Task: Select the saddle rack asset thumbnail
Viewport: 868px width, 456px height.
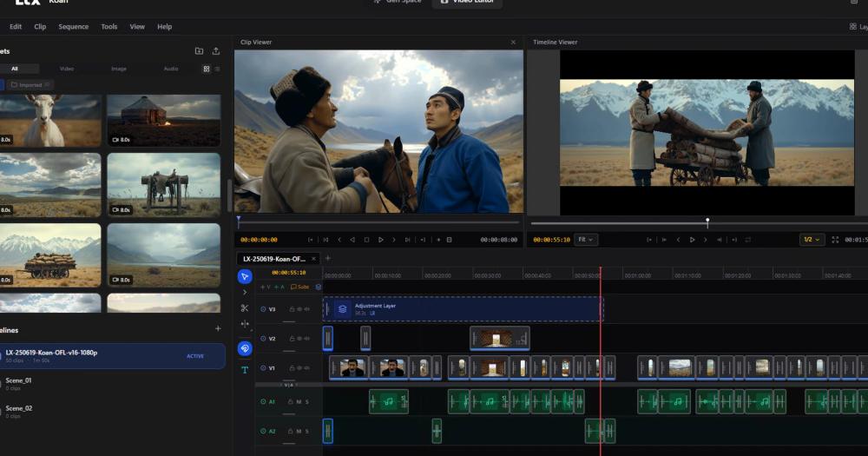Action: (164, 184)
